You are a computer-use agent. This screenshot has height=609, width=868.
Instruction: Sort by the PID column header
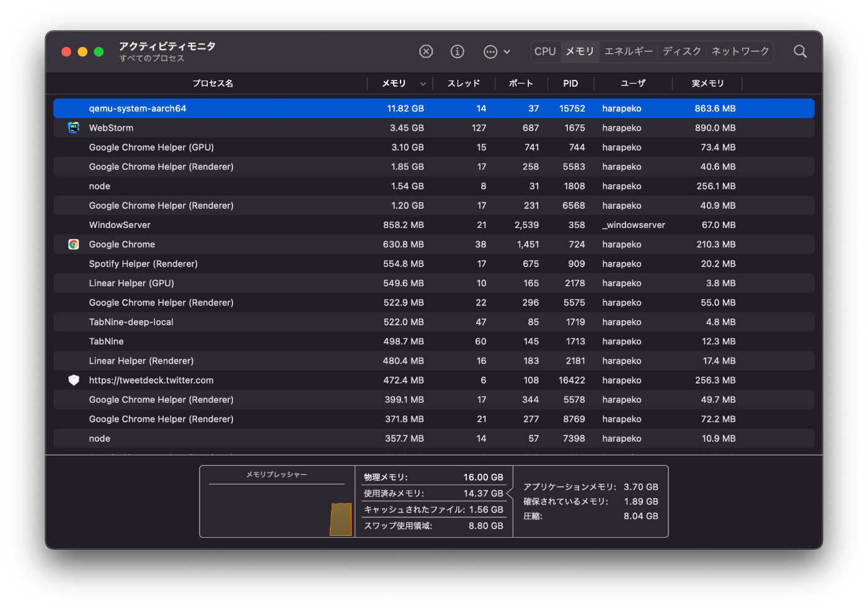(570, 83)
